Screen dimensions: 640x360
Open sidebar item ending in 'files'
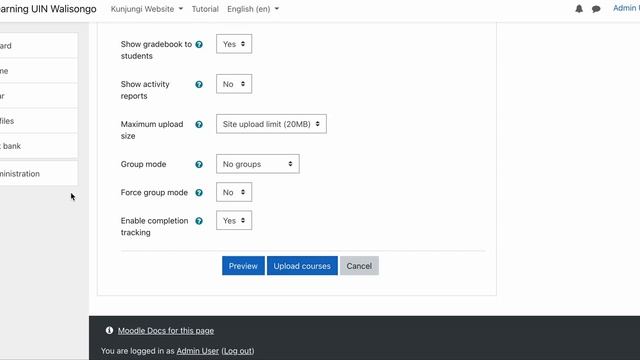tap(38, 121)
